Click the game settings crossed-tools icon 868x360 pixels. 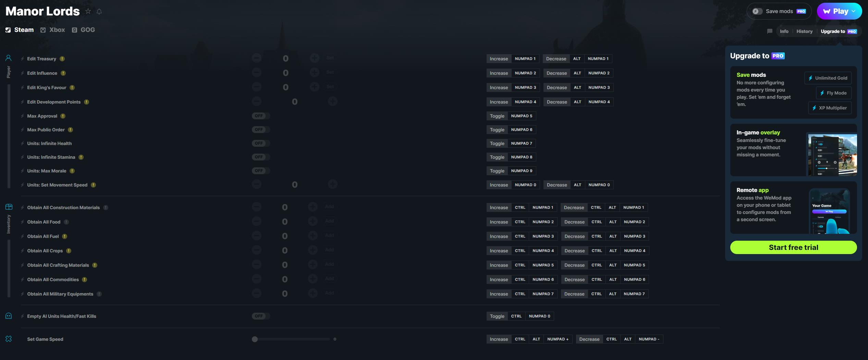9,339
